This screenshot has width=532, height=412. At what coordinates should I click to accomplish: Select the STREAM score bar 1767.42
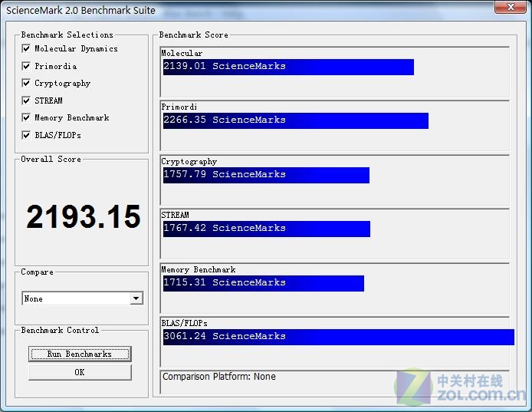267,229
